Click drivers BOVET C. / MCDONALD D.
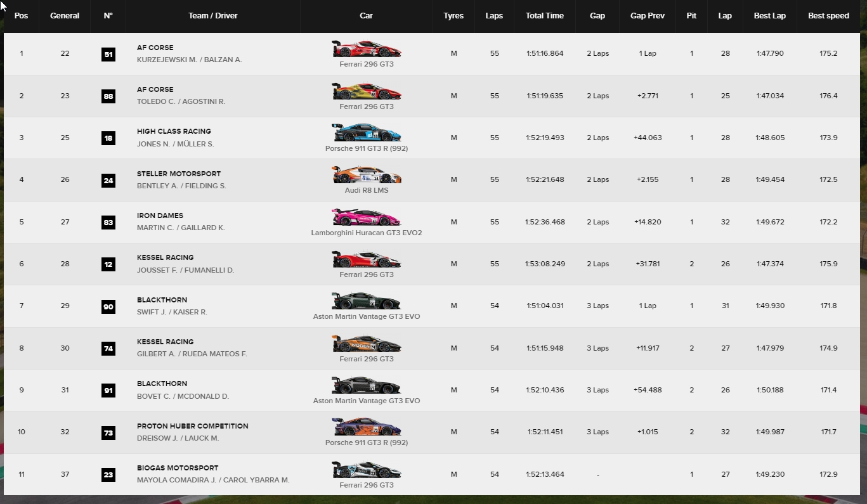 (x=183, y=396)
